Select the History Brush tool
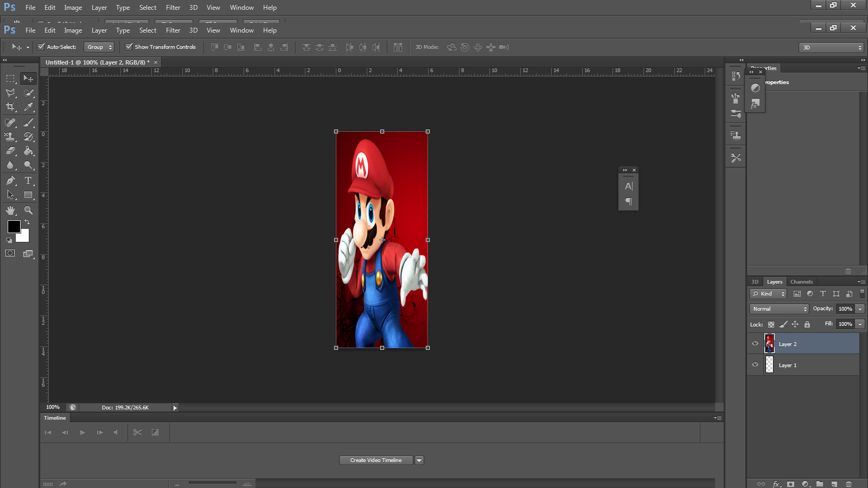The width and height of the screenshot is (868, 488). (x=28, y=137)
